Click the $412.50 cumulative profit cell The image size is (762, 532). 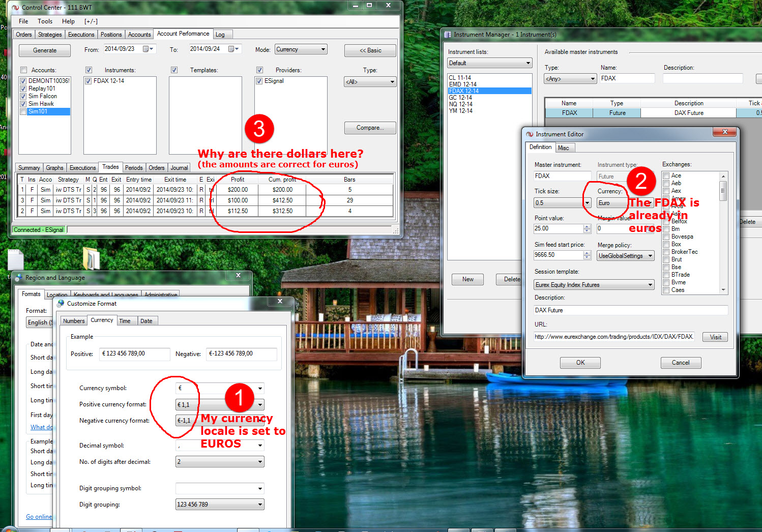point(282,200)
